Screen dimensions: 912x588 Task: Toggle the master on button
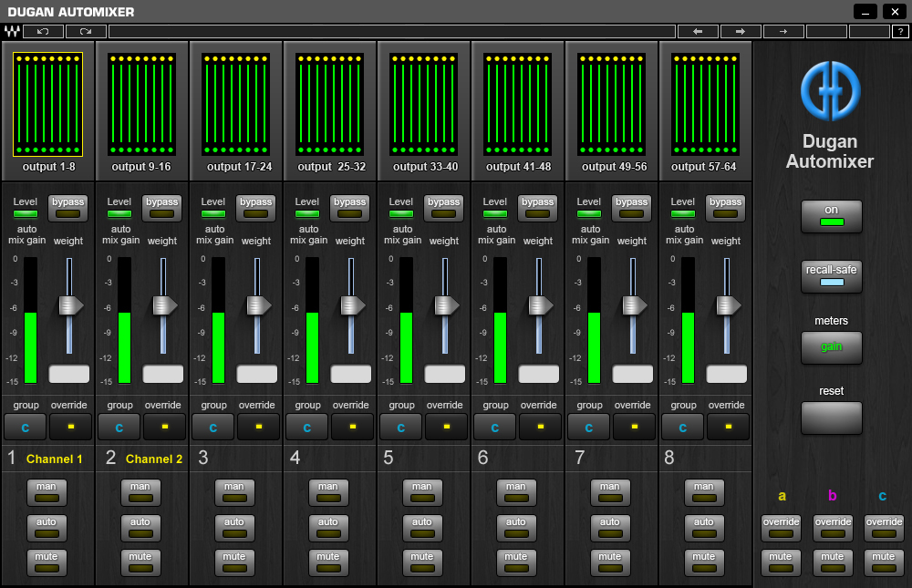pyautogui.click(x=831, y=216)
